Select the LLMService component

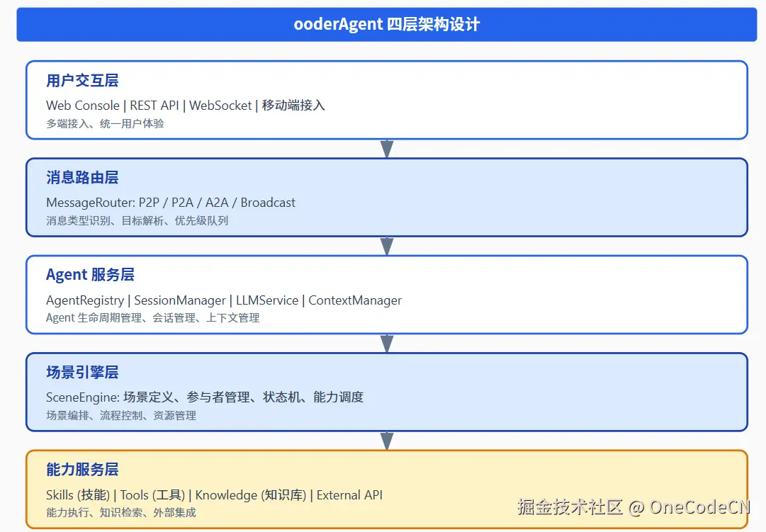(x=267, y=300)
